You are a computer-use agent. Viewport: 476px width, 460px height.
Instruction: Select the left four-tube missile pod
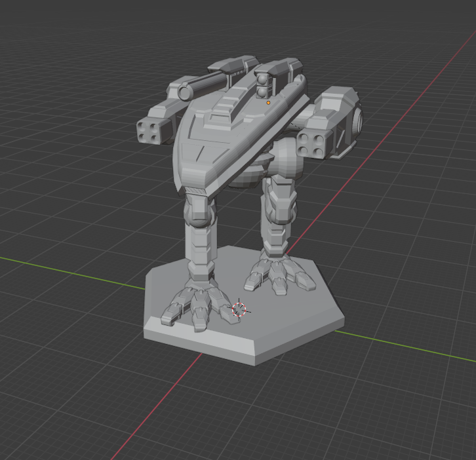[x=154, y=130]
